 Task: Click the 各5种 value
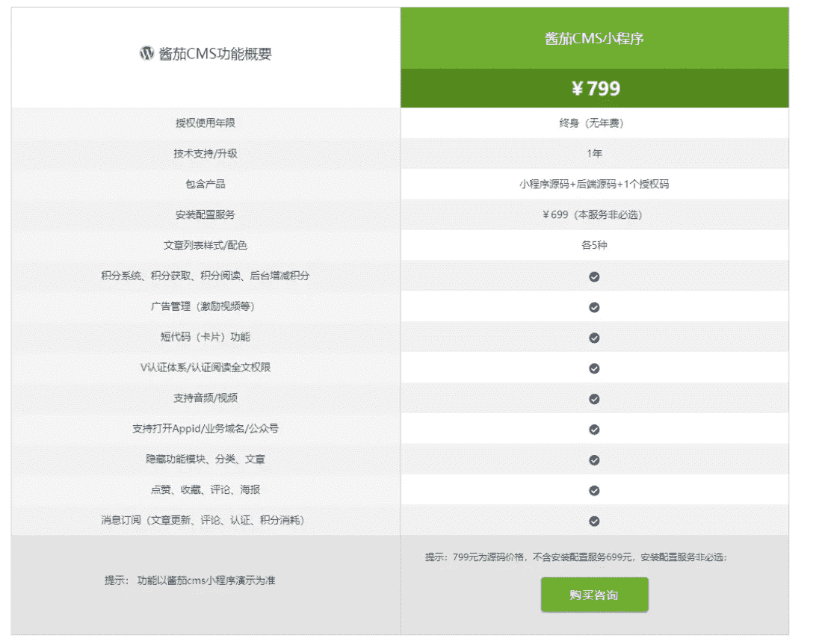(594, 246)
